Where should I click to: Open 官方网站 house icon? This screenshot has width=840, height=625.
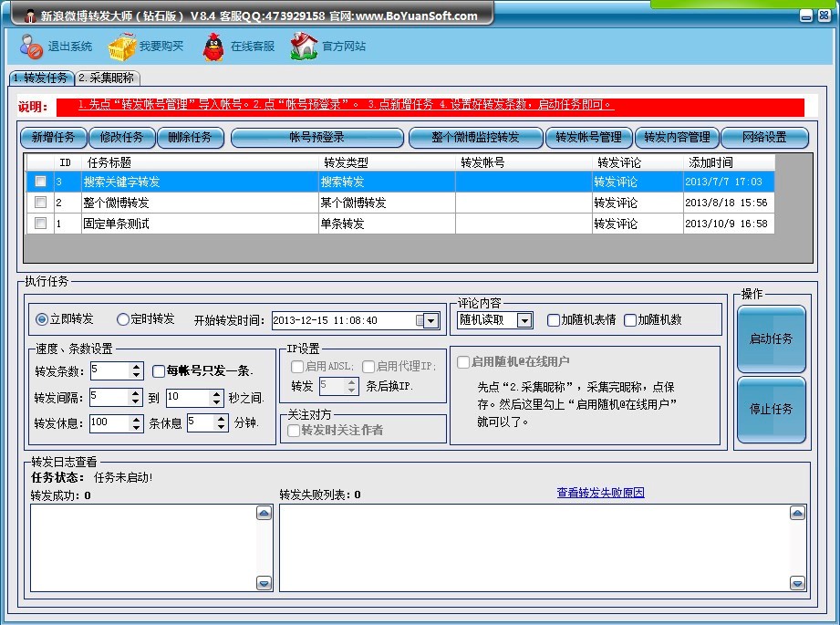point(304,46)
